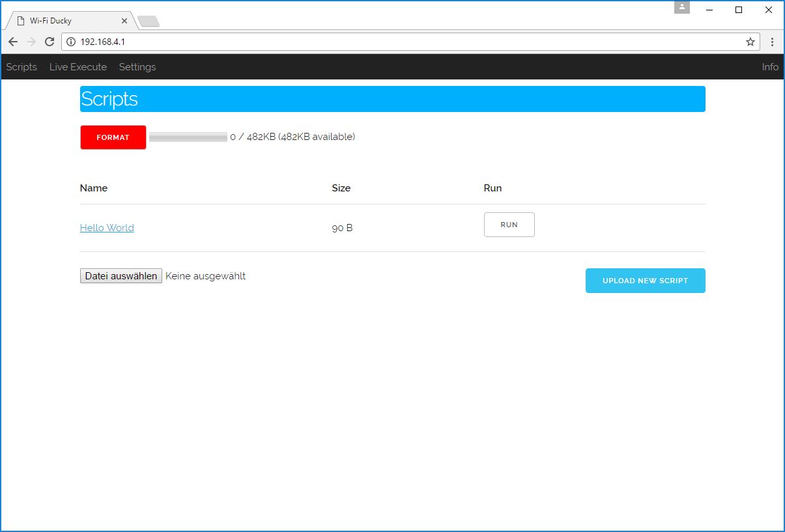785x532 pixels.
Task: Click the browser forward arrow icon
Action: point(31,42)
